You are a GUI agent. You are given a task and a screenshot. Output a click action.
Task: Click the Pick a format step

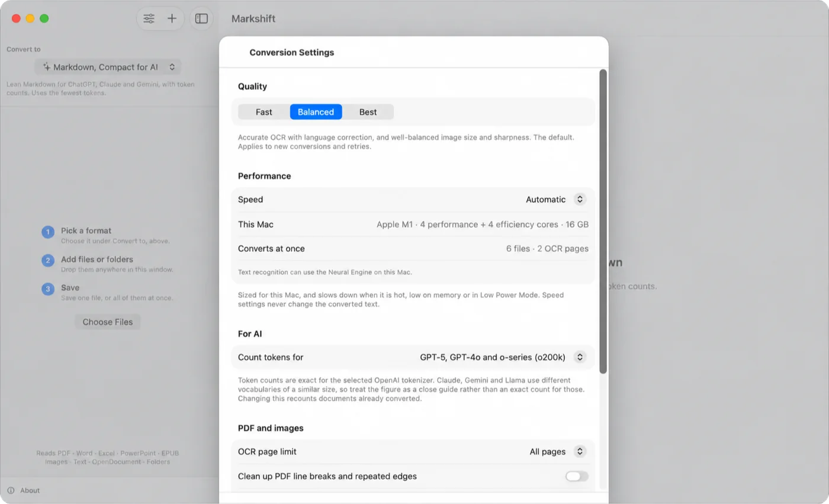86,231
